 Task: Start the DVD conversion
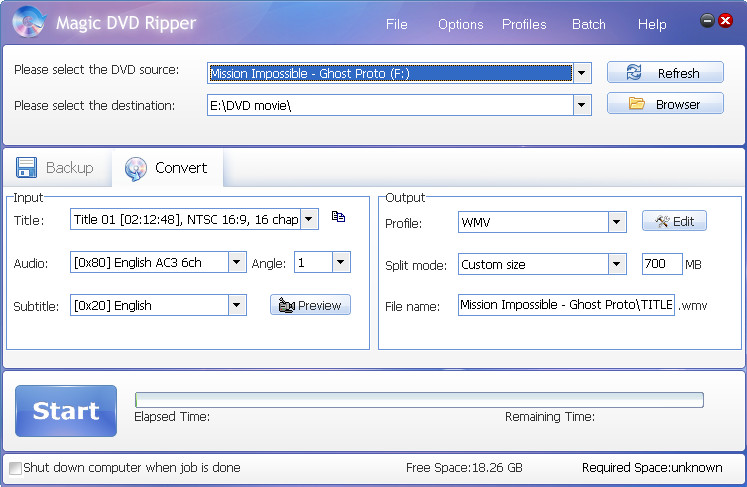[66, 411]
